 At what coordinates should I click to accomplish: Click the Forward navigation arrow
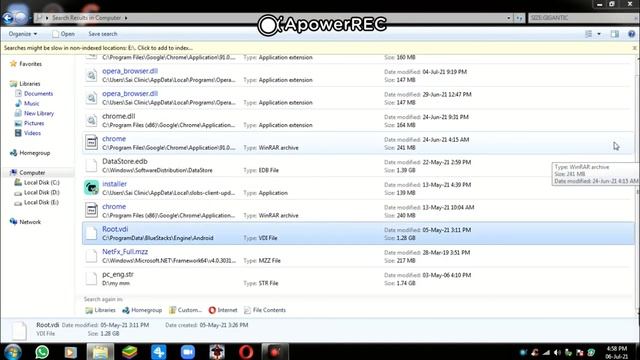[x=20, y=18]
